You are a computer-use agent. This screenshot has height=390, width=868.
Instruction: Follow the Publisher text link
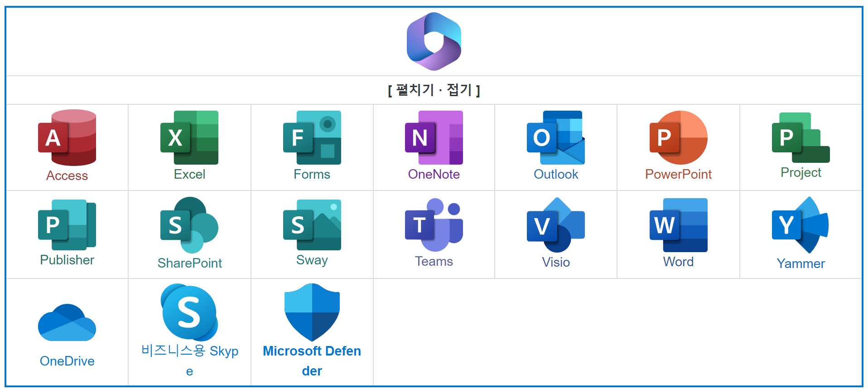tap(67, 260)
